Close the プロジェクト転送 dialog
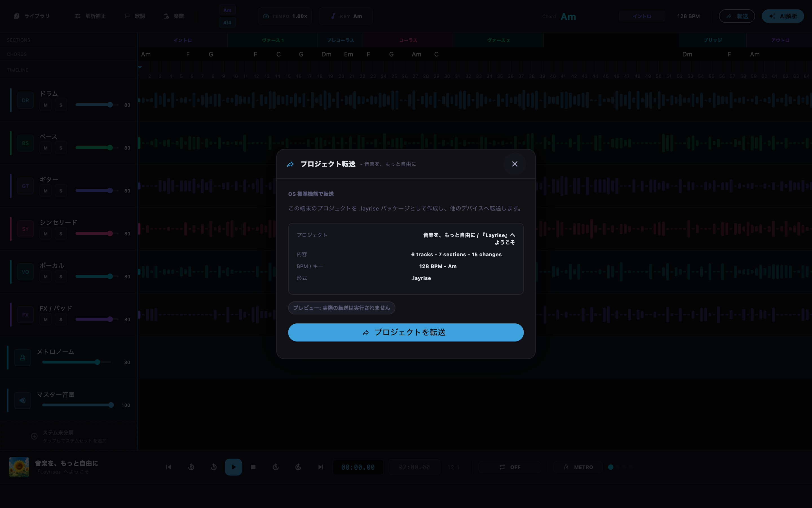This screenshot has height=508, width=812. [x=514, y=164]
